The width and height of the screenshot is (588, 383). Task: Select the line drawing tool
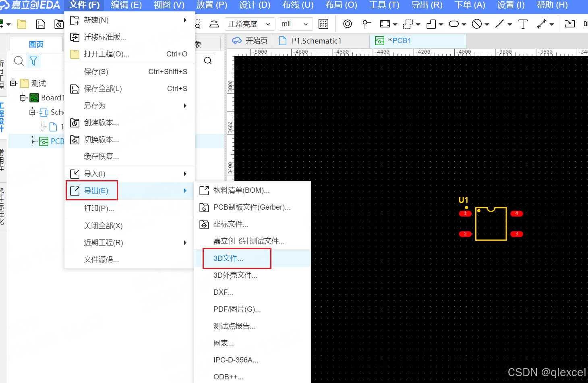(x=500, y=24)
